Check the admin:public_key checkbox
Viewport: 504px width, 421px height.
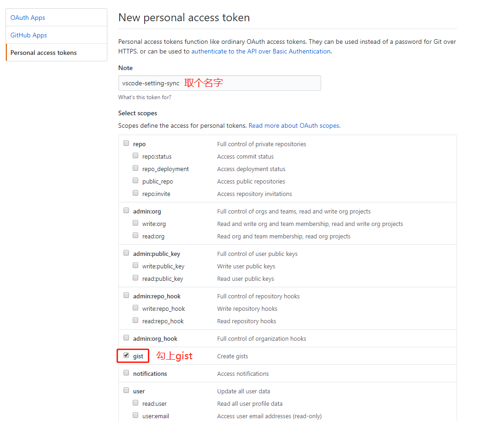pyautogui.click(x=126, y=253)
